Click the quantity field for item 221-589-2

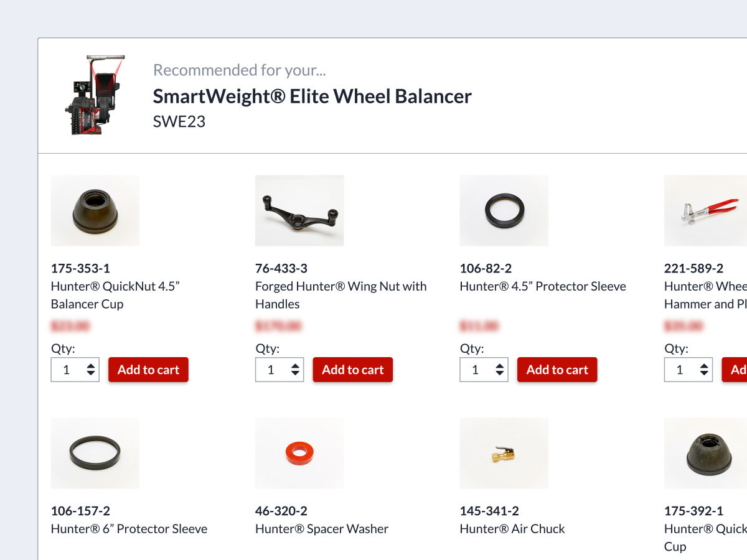click(x=688, y=370)
